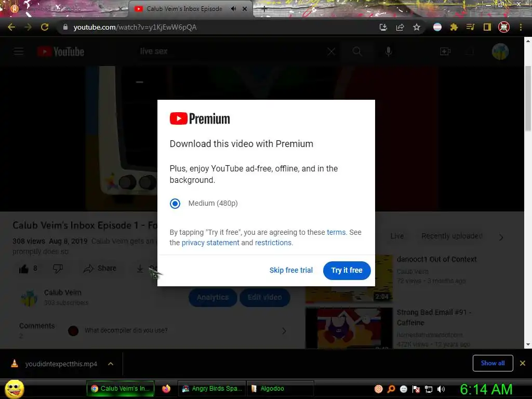Open the privacy statement link

210,243
